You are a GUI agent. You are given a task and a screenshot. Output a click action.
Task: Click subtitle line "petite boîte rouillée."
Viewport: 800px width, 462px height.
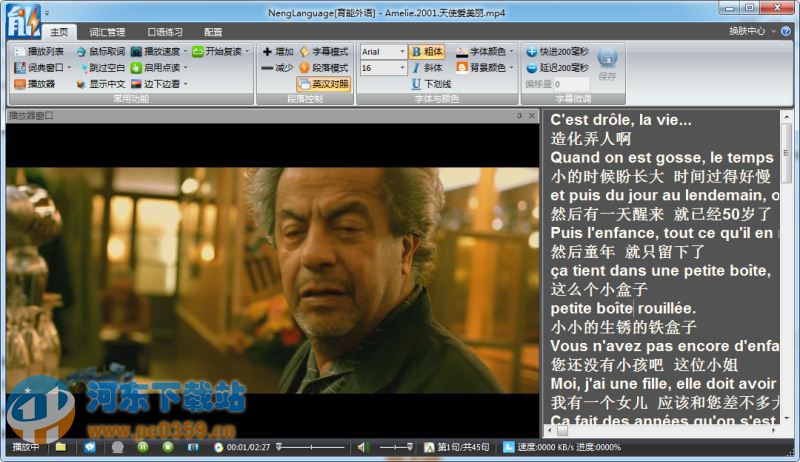pos(623,309)
